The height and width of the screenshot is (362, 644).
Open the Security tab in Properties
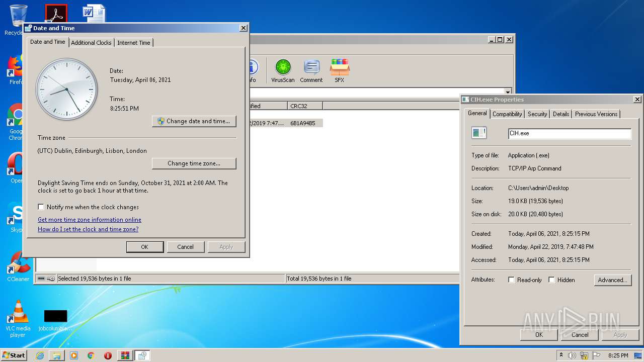point(537,114)
